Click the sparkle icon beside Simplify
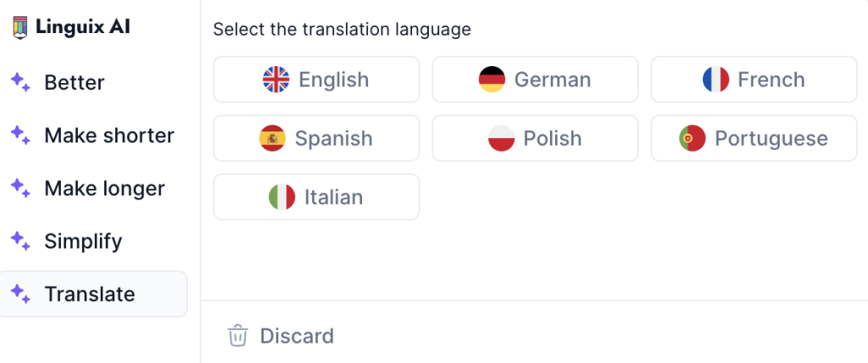Viewport: 868px width, 363px height. click(x=20, y=241)
